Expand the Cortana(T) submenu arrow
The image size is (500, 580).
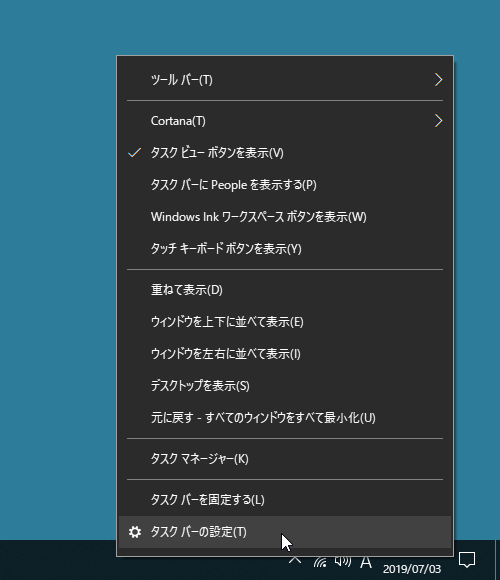(439, 121)
